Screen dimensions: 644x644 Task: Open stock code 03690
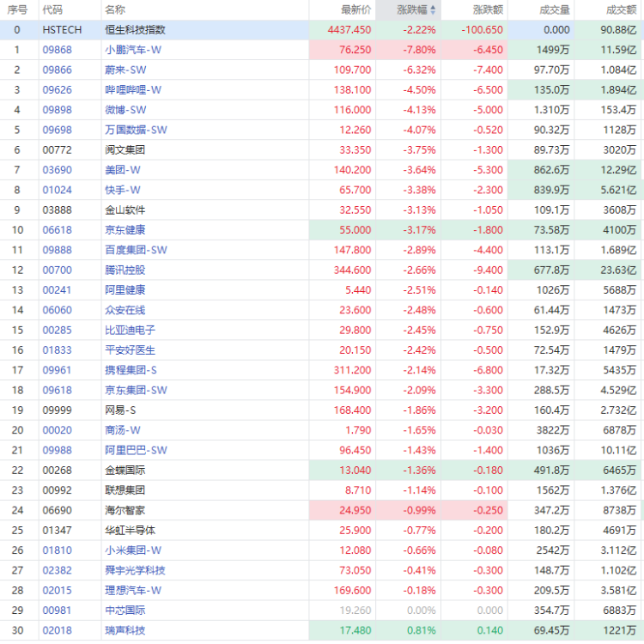(57, 170)
